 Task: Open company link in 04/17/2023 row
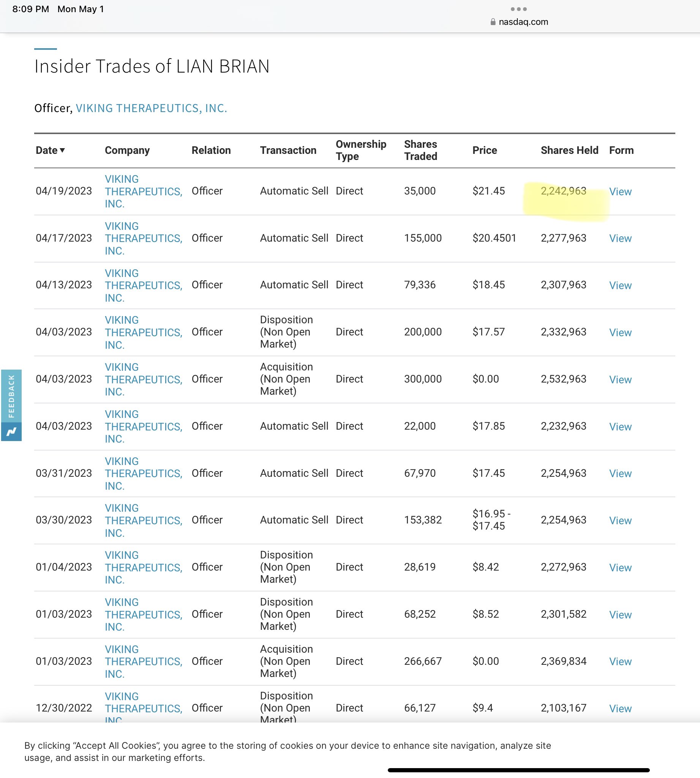point(144,238)
